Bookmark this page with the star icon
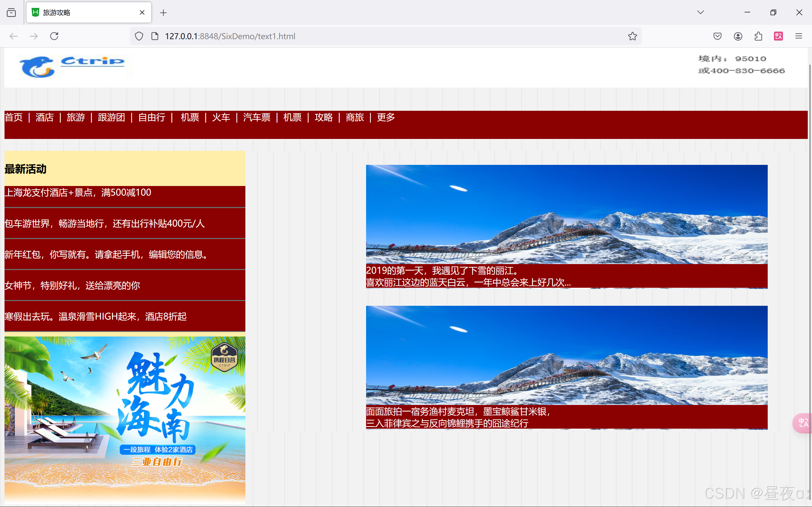The image size is (812, 507). (x=632, y=36)
